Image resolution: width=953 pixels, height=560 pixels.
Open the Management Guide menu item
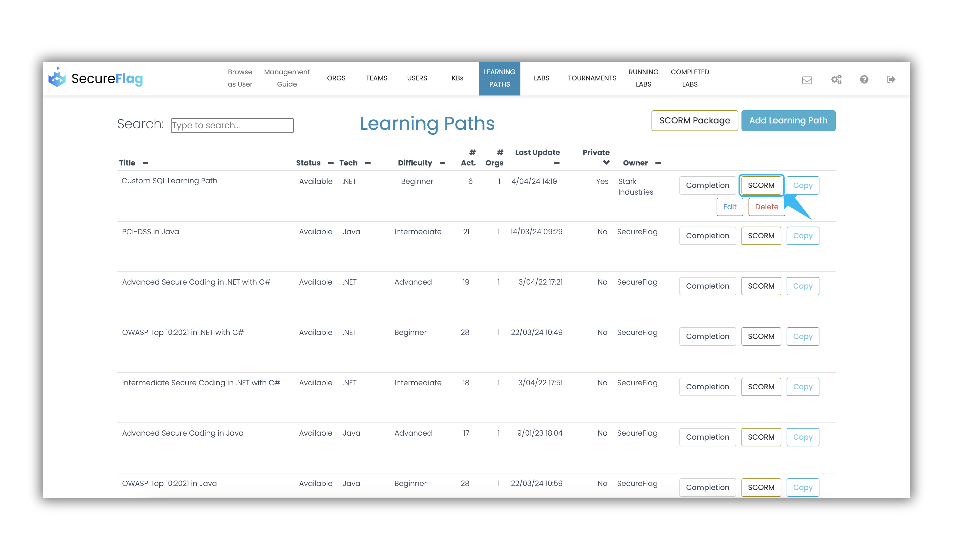click(x=287, y=78)
